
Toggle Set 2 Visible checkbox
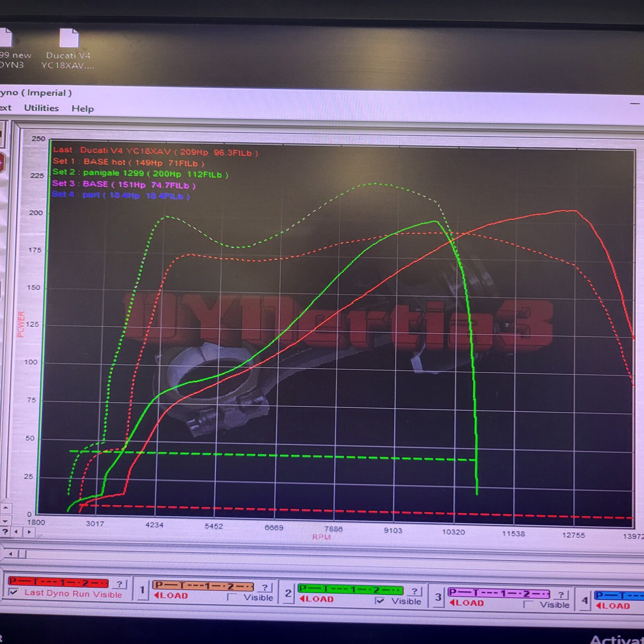pyautogui.click(x=379, y=601)
